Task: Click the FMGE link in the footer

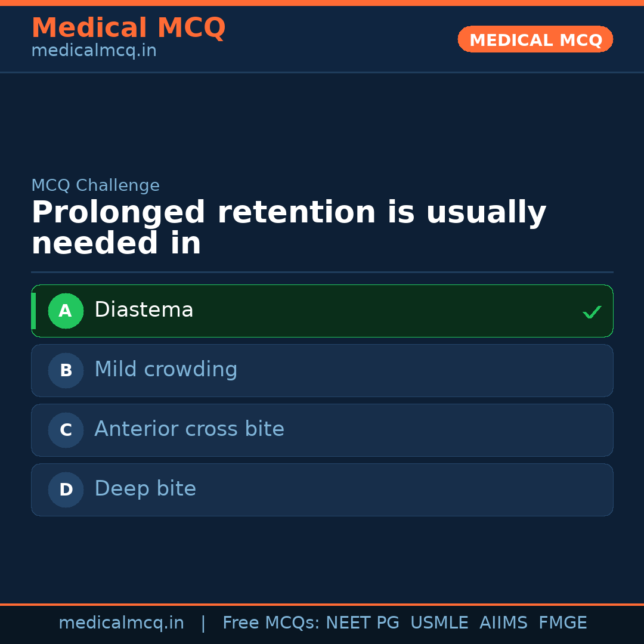Action: pyautogui.click(x=562, y=623)
